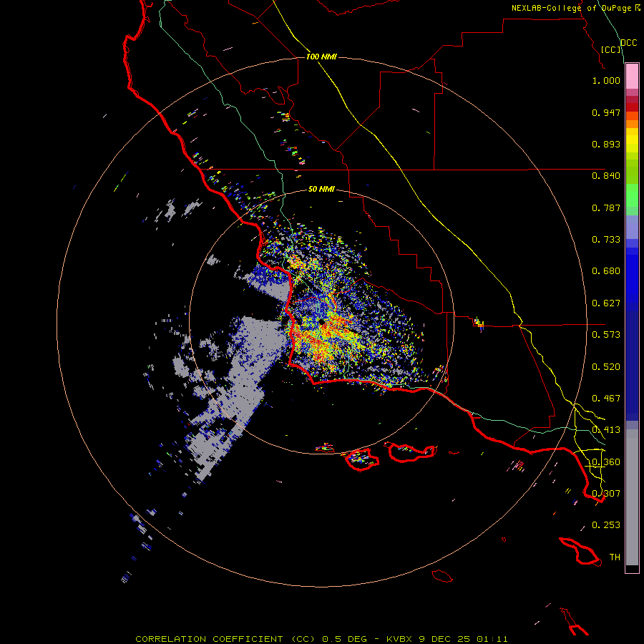The width and height of the screenshot is (644, 644).
Task: Click the Correlation Coefficient KVBX caption
Action: pos(321,639)
